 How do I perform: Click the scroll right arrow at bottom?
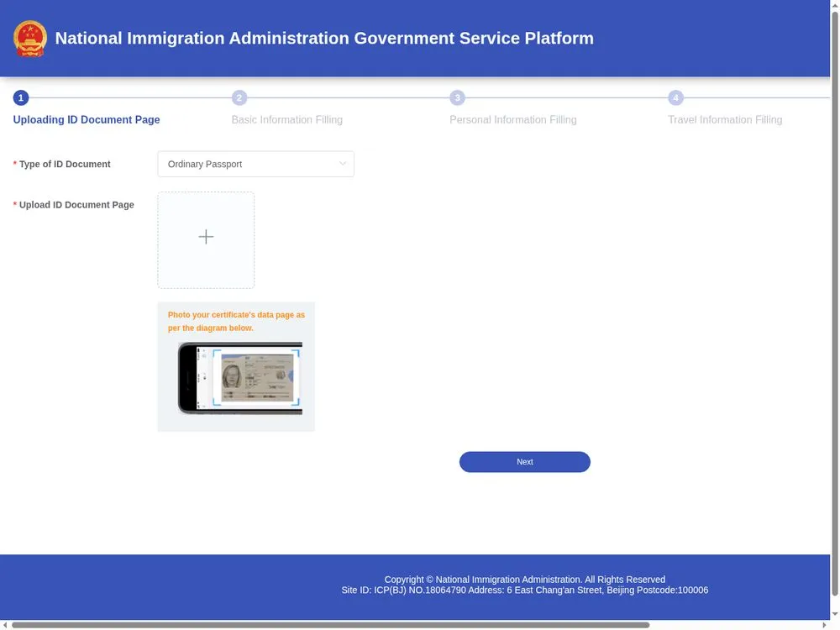point(825,625)
